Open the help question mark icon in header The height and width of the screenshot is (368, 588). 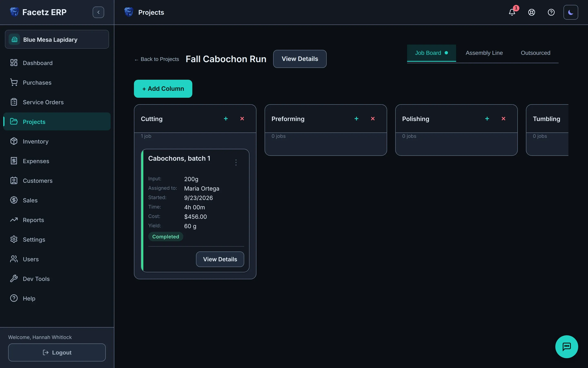pos(551,12)
